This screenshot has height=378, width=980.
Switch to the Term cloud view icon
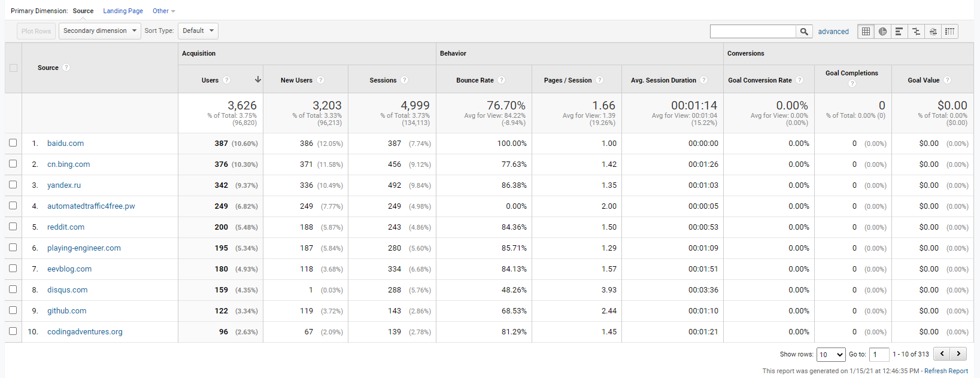(x=933, y=32)
